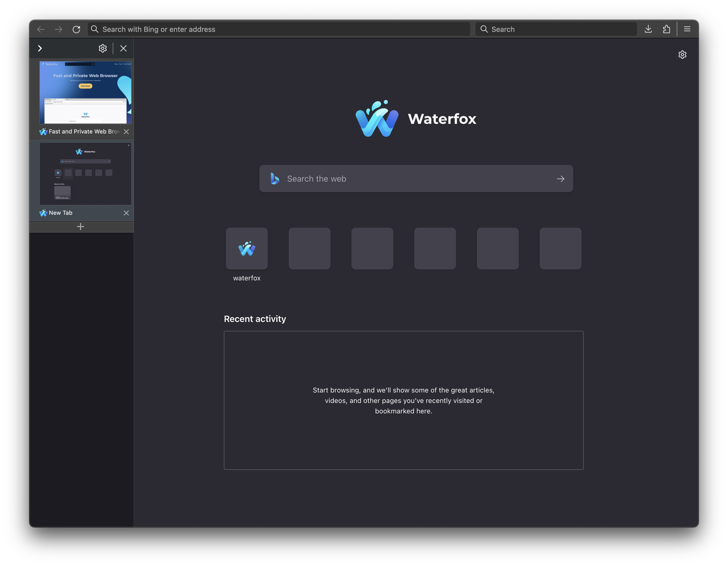Open the waterfox shortcut tile

247,248
